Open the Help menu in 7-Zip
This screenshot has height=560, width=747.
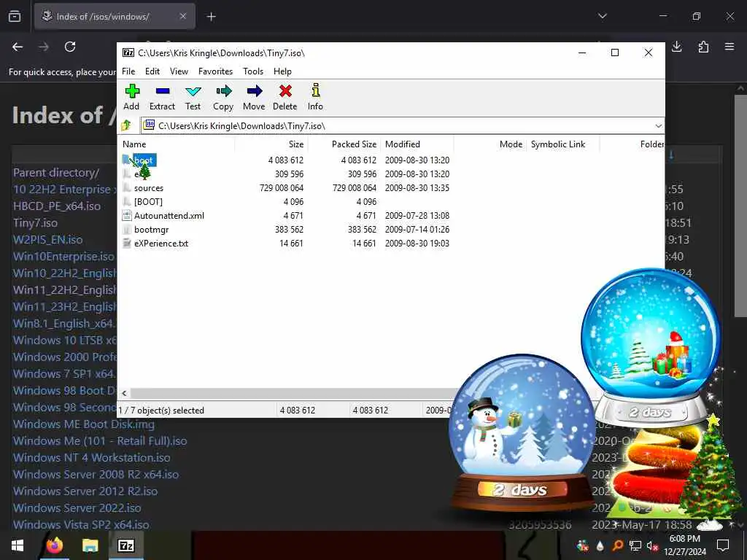click(282, 71)
